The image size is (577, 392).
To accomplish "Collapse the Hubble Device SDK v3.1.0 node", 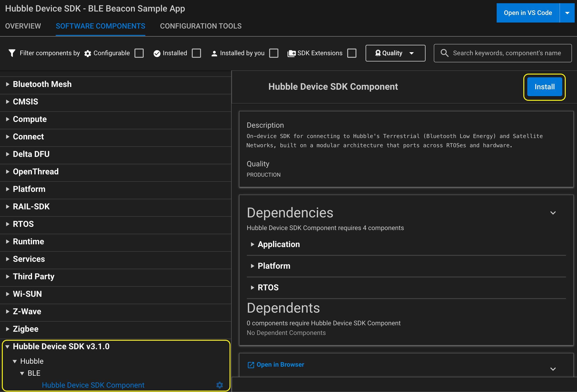I will pyautogui.click(x=7, y=347).
